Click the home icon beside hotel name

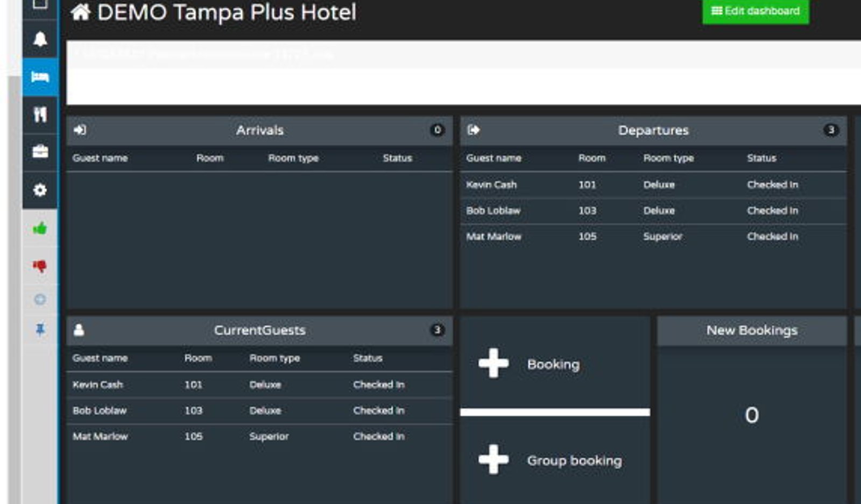[x=80, y=12]
